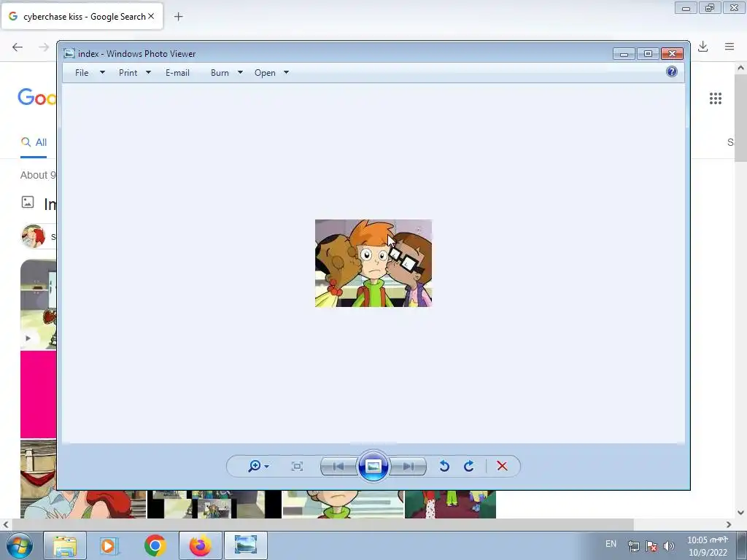Open the Print menu in Photo Viewer

[128, 73]
